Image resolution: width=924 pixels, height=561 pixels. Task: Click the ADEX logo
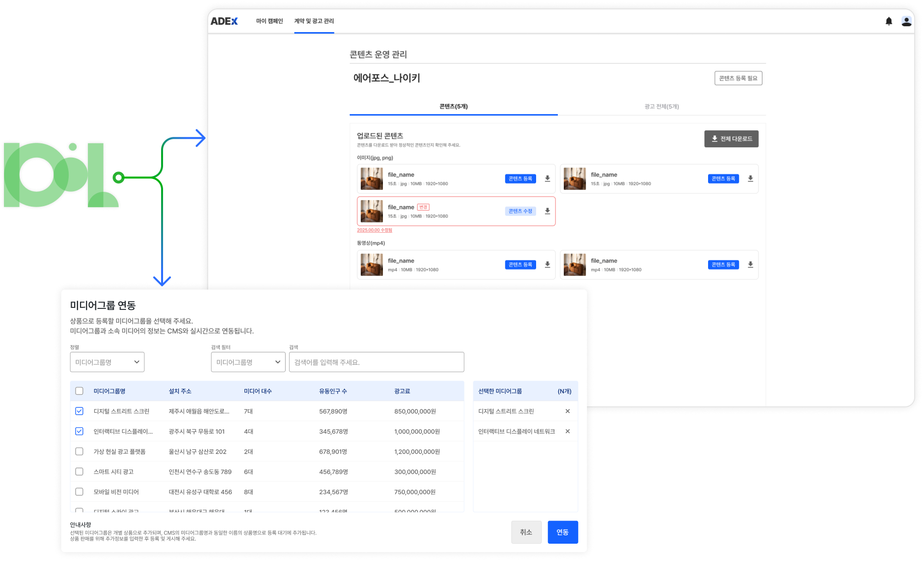click(224, 21)
